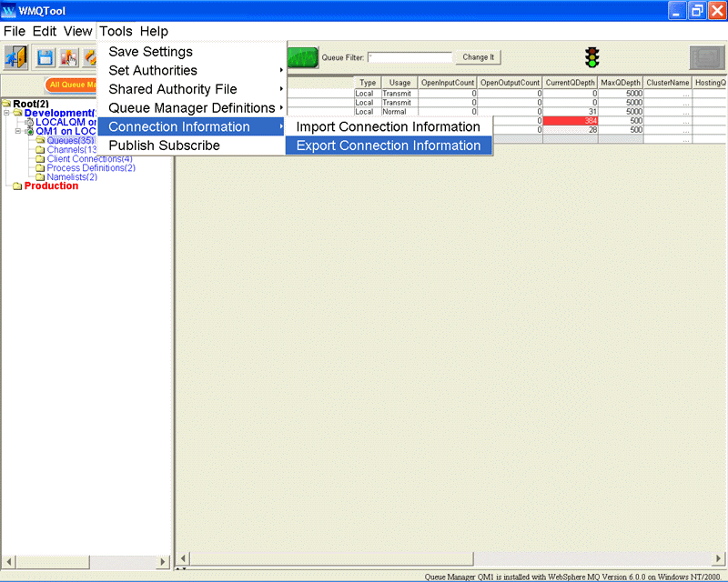Click the Type column header

[368, 83]
